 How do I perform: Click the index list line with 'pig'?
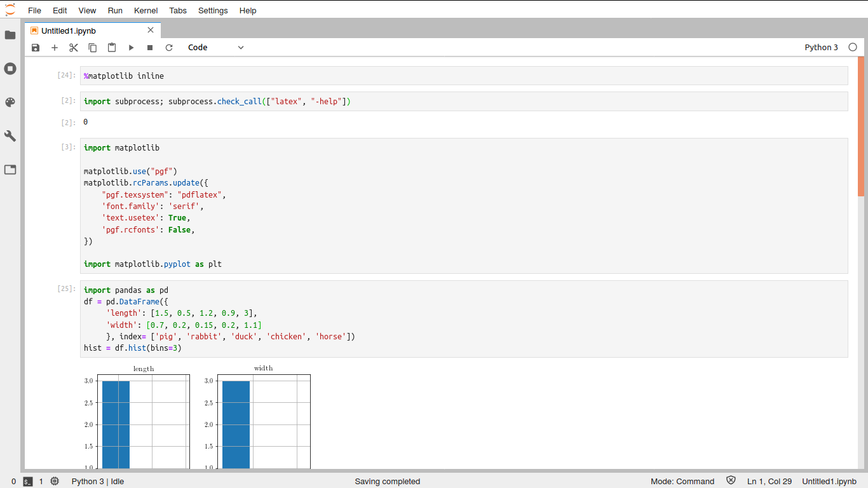[231, 336]
